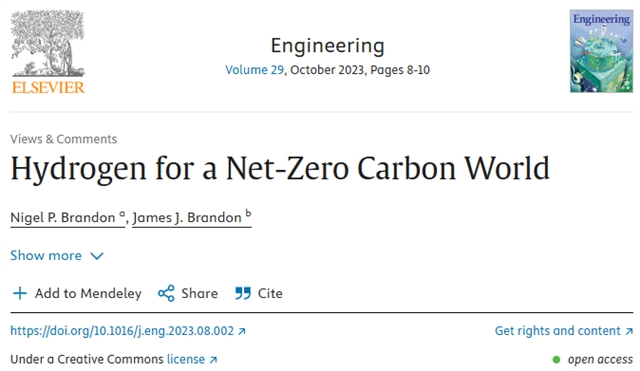Screen dimensions: 640x371
Task: Open author Nigel P. Brandon details
Action: 68,218
